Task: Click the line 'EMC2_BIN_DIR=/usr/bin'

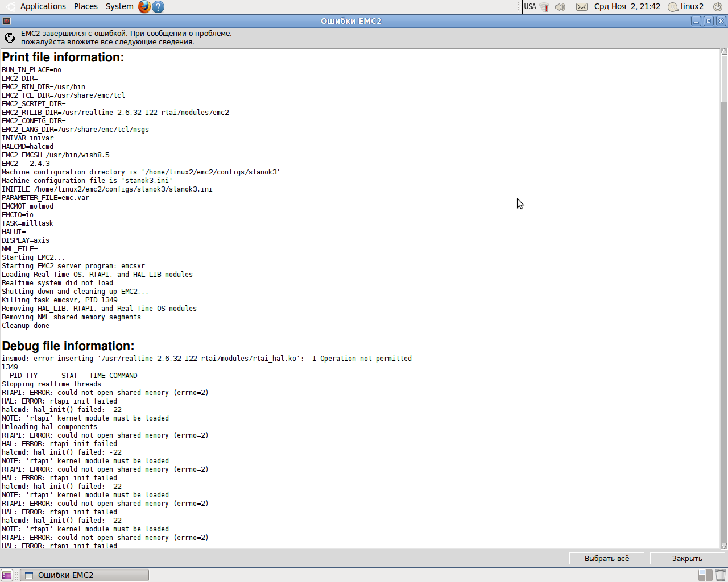Action: [43, 87]
